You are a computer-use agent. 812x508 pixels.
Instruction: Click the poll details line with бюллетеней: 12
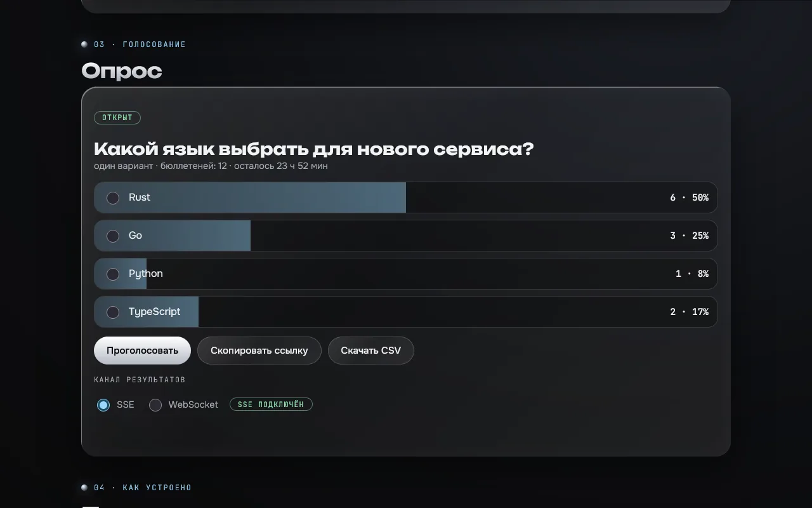[x=211, y=166]
